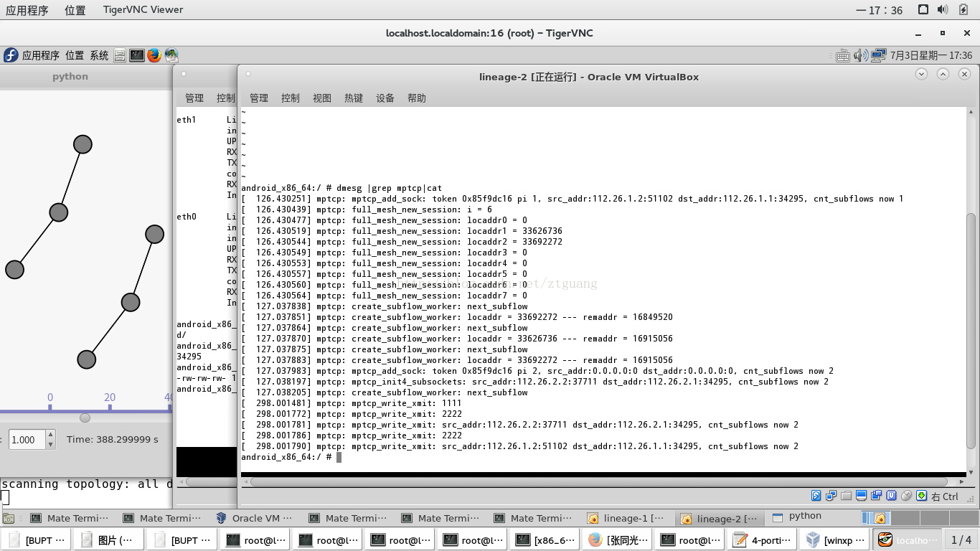Click VirtualBox keyboard capture arrow icon
This screenshot has width=980, height=551.
922,496
